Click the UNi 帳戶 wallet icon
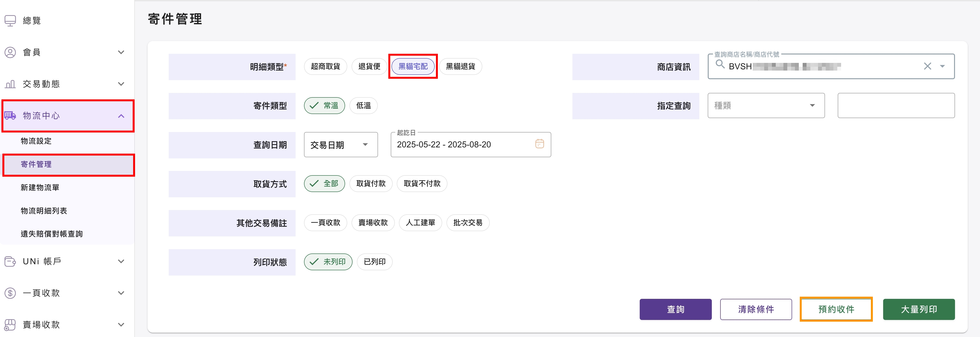 [10, 261]
